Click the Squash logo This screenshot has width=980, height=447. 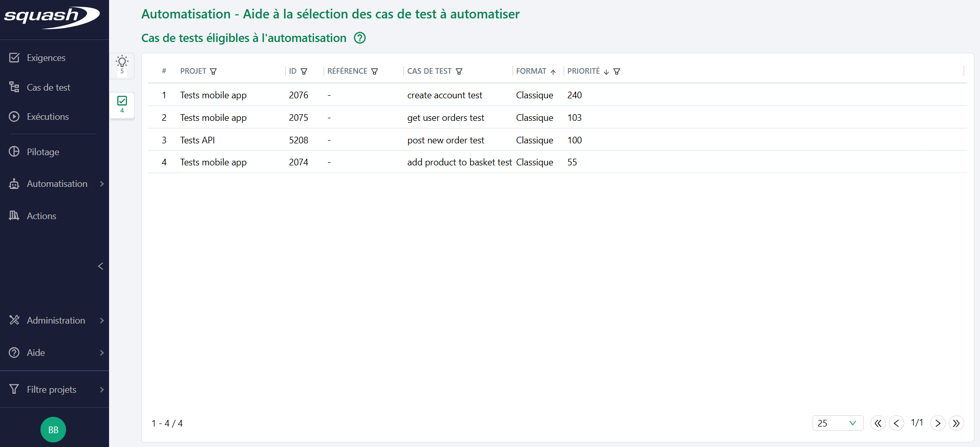tap(51, 17)
